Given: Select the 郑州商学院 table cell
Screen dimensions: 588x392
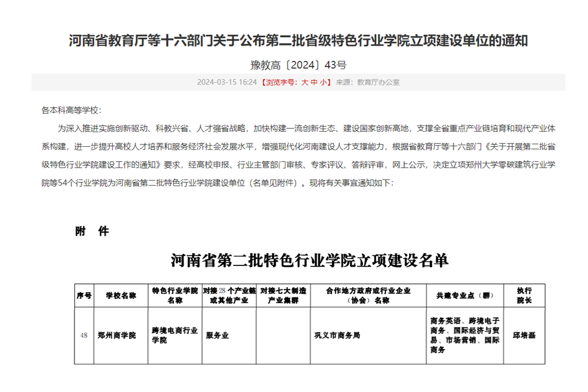Looking at the screenshot, I should [116, 335].
